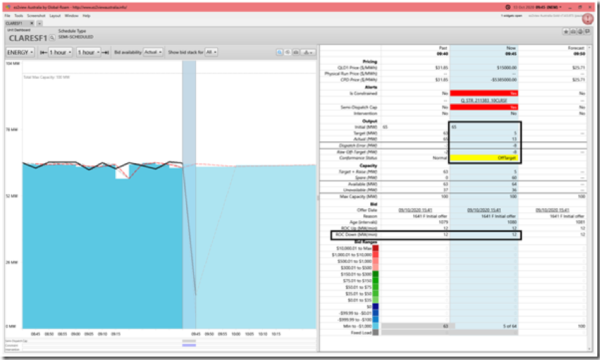Screen dimensions: 600x360
Task: Open the ENERGY commodity dropdown
Action: 20,52
